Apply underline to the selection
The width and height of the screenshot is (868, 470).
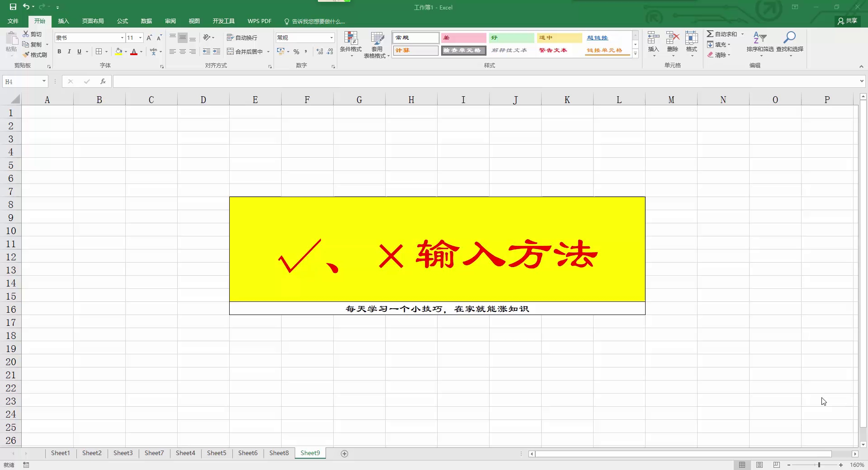(x=80, y=52)
